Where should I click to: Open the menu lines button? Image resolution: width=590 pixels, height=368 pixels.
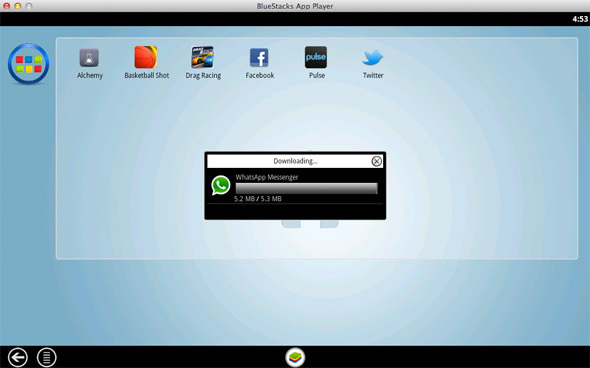[x=47, y=357]
